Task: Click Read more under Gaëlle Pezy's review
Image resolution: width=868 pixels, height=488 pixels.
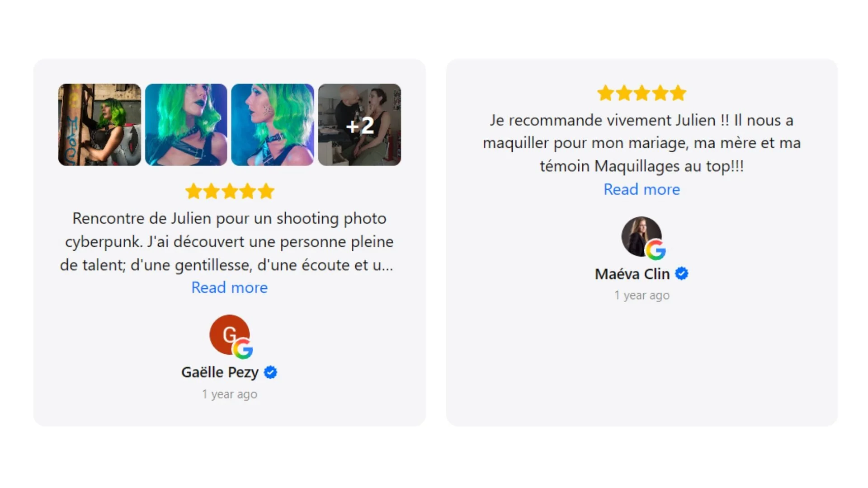Action: click(x=229, y=287)
